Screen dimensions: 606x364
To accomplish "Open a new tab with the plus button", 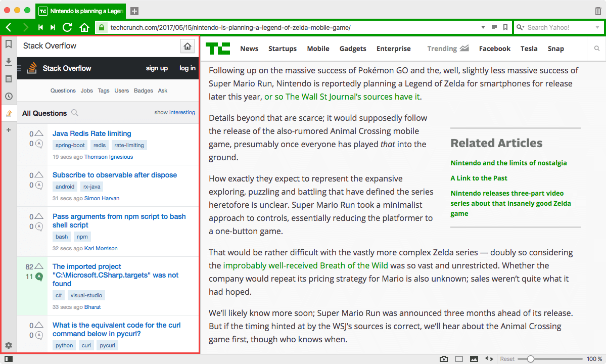I will pos(134,11).
